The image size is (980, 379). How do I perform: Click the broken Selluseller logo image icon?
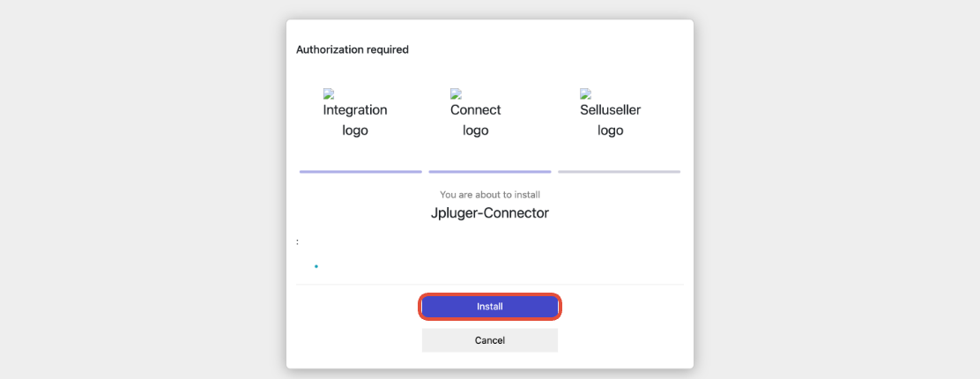586,93
